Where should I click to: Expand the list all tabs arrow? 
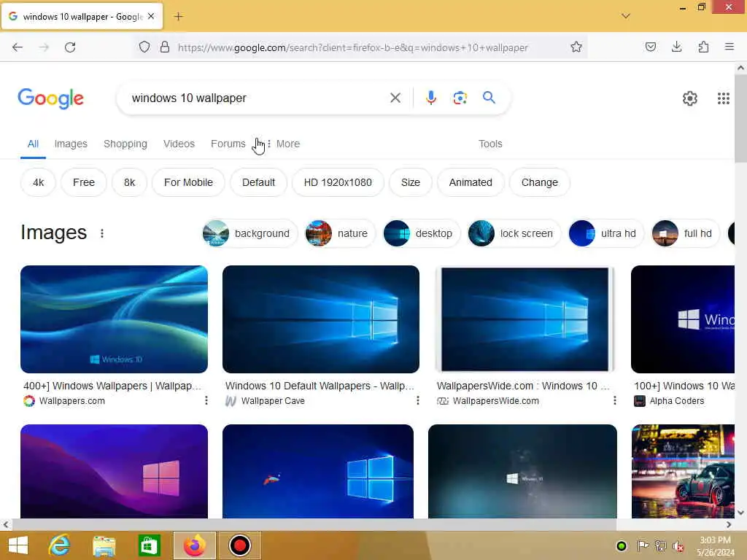(626, 16)
